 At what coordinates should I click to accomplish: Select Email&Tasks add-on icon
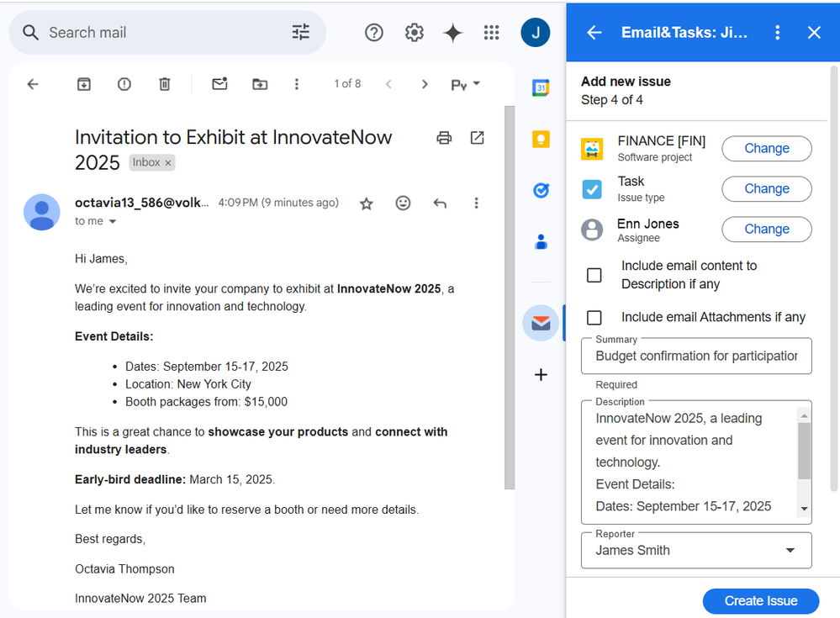click(x=541, y=323)
